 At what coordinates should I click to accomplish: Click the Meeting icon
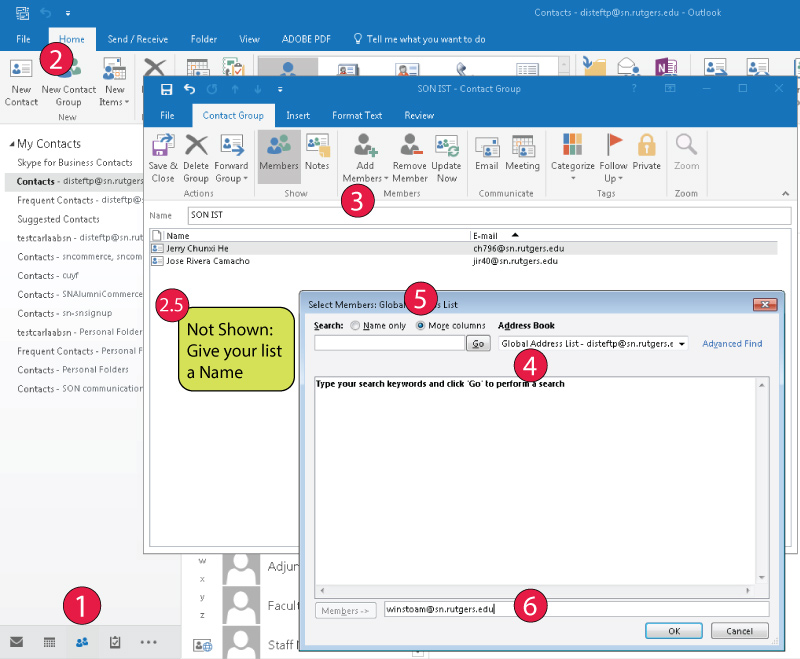click(x=522, y=146)
